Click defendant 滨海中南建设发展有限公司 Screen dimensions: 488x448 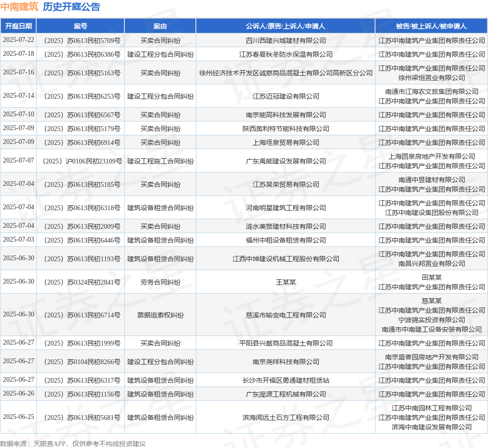(432, 427)
